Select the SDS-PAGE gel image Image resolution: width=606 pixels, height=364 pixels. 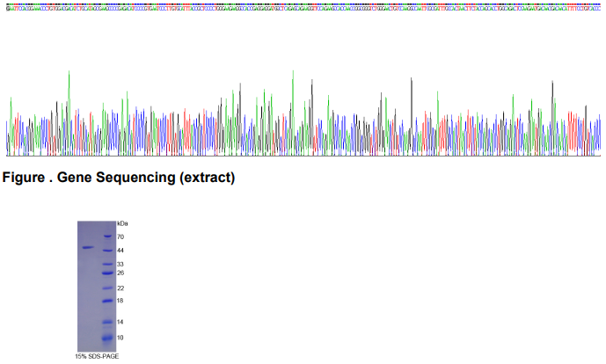96,286
